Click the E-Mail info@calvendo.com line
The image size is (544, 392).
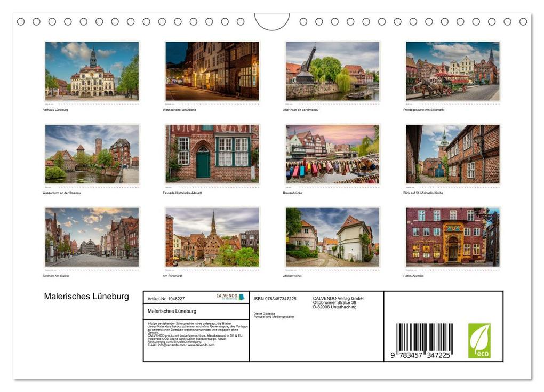tap(181, 345)
